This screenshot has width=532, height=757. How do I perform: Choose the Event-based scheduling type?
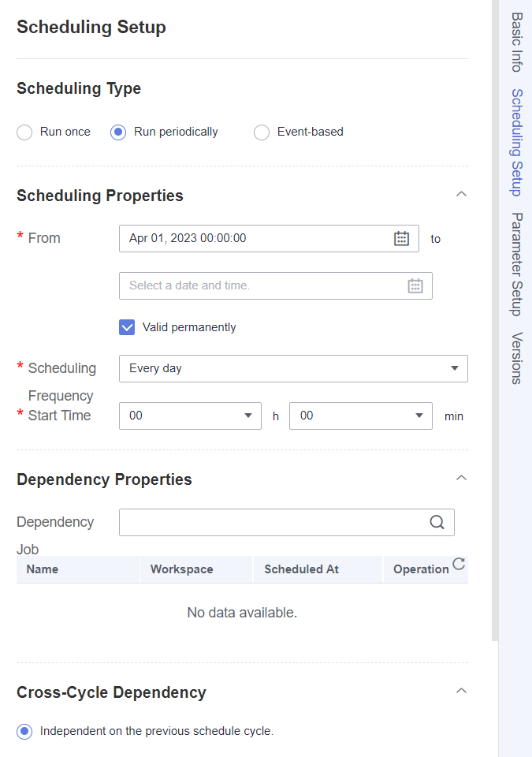click(x=262, y=132)
